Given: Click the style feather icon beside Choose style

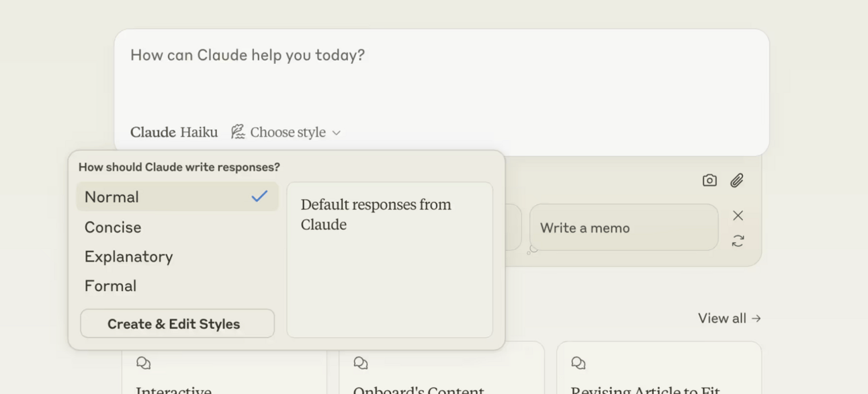Looking at the screenshot, I should pyautogui.click(x=238, y=132).
